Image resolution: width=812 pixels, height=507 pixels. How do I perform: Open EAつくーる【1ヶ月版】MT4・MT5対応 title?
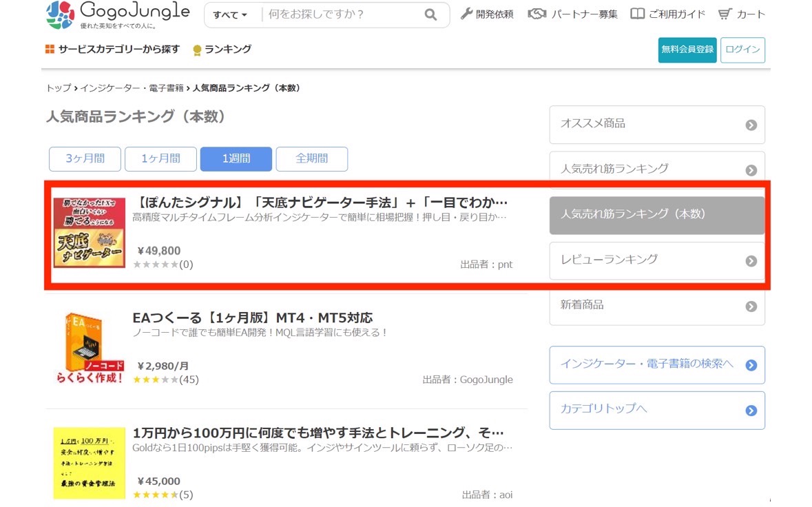pyautogui.click(x=253, y=318)
